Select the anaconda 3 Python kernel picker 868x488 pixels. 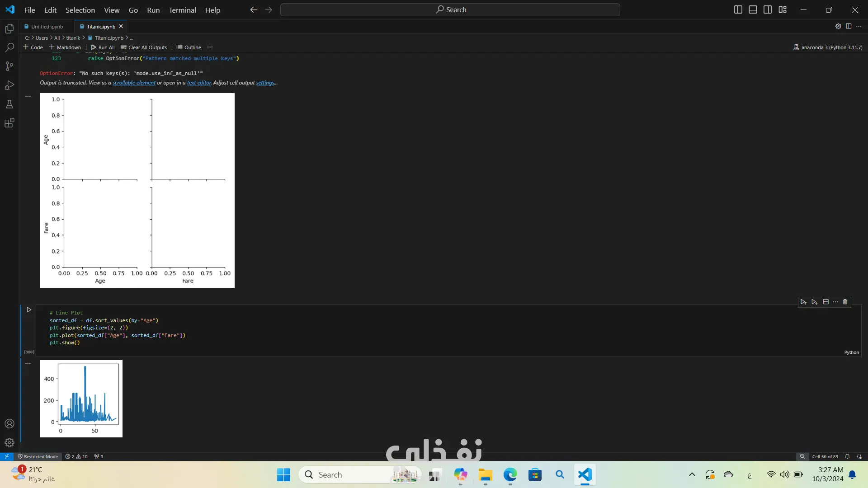click(827, 47)
